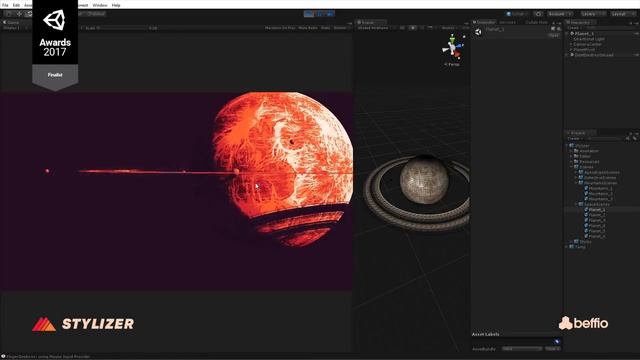This screenshot has width=640, height=360.
Task: Adjust the Game view Scale slider
Action: pyautogui.click(x=122, y=28)
